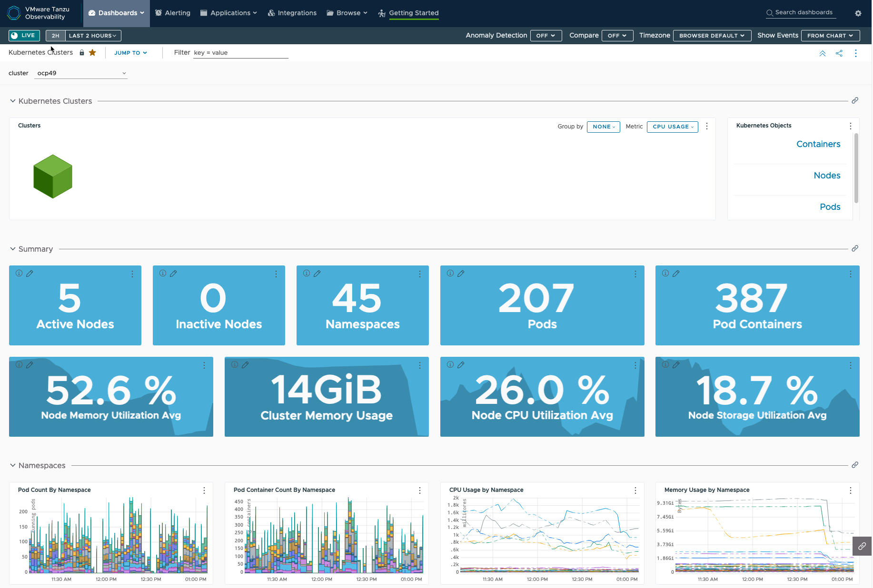Open CPU Usage by Namespace chart menu
The image size is (873, 588).
[635, 490]
